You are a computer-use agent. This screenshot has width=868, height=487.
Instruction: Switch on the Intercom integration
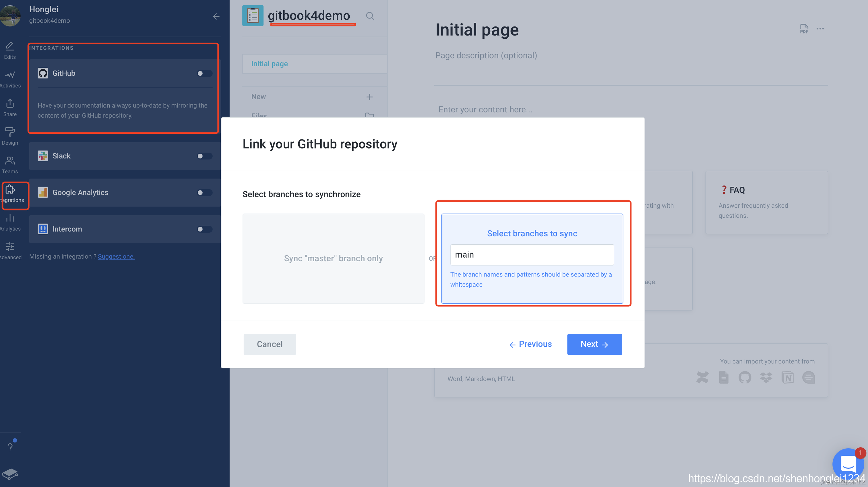tap(204, 229)
